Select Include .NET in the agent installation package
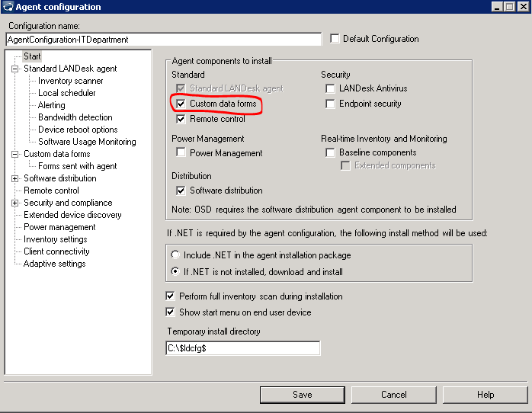 click(x=176, y=255)
